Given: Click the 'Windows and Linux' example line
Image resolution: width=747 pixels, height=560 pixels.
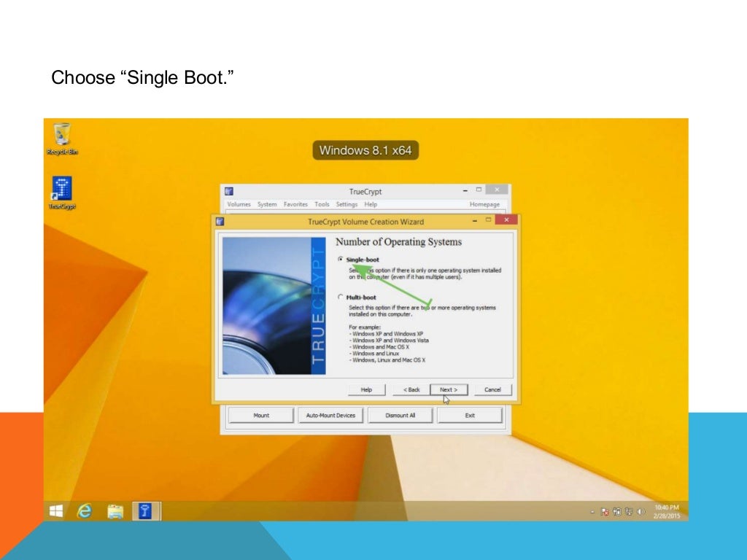Looking at the screenshot, I should [374, 354].
